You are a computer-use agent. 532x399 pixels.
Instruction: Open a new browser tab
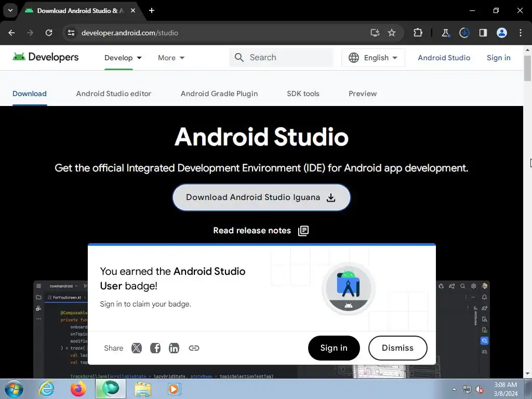point(152,10)
